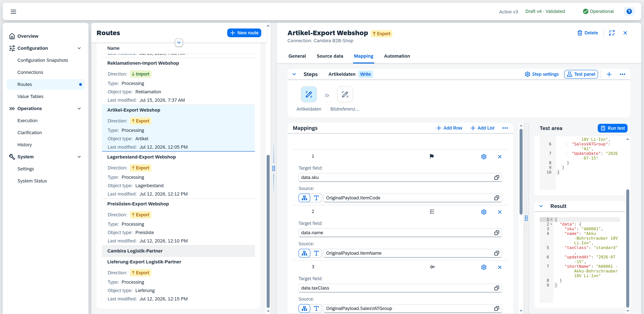Open settings gear for mapping row 3
Viewport: 644px width, 314px height.
coord(484,267)
